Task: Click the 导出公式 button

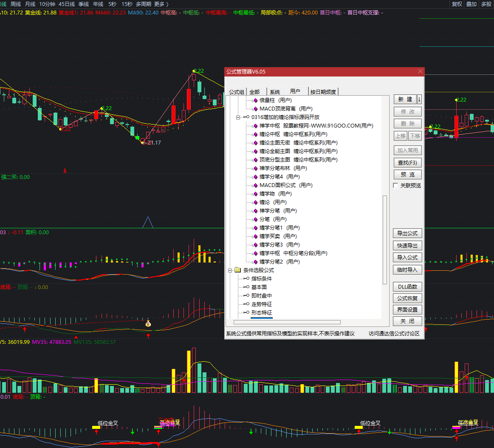Action: click(x=407, y=233)
